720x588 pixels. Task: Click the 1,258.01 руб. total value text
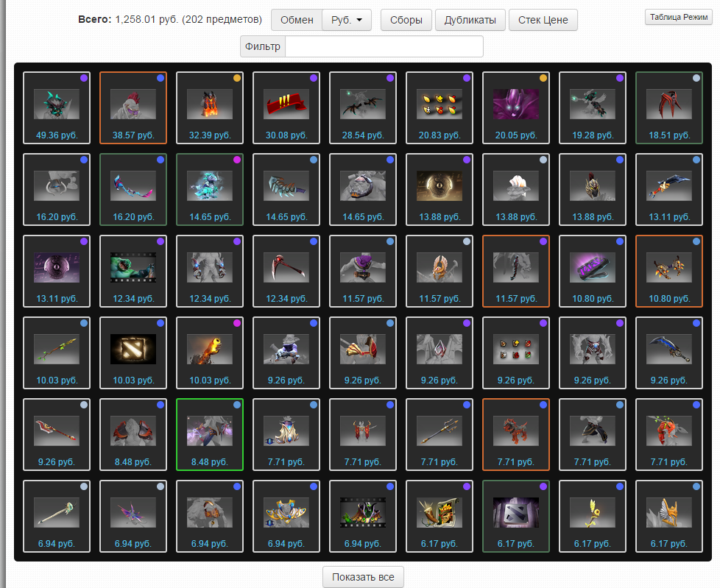pos(147,20)
